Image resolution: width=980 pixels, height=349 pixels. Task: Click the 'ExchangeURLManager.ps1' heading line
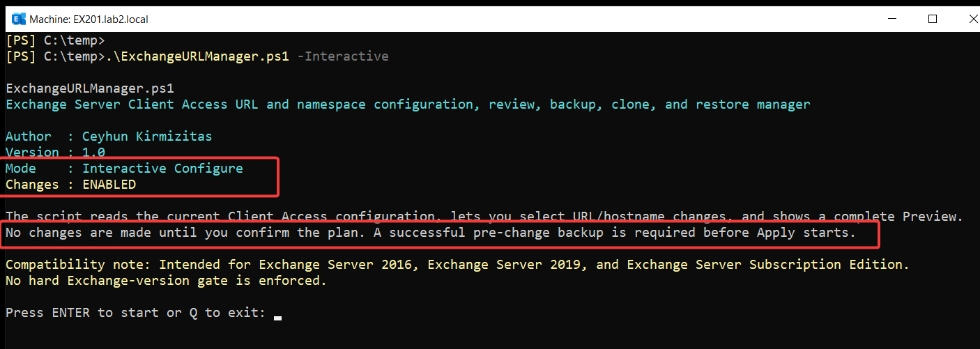pos(89,88)
